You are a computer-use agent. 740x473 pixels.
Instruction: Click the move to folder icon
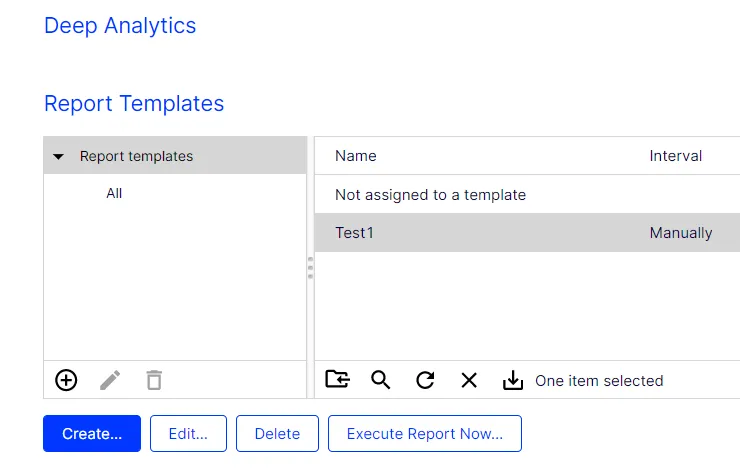[337, 380]
